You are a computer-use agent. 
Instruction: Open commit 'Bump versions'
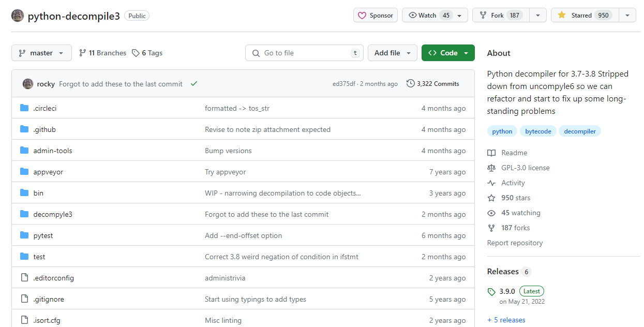coord(228,151)
